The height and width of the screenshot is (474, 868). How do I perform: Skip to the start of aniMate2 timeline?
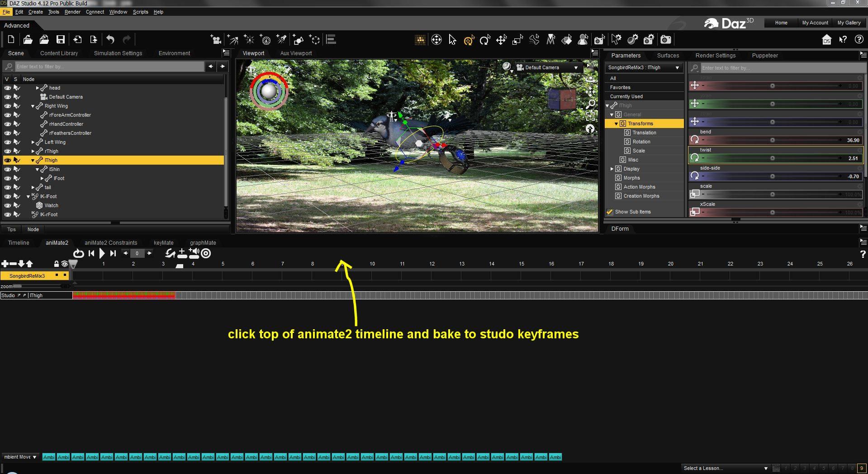coord(91,253)
